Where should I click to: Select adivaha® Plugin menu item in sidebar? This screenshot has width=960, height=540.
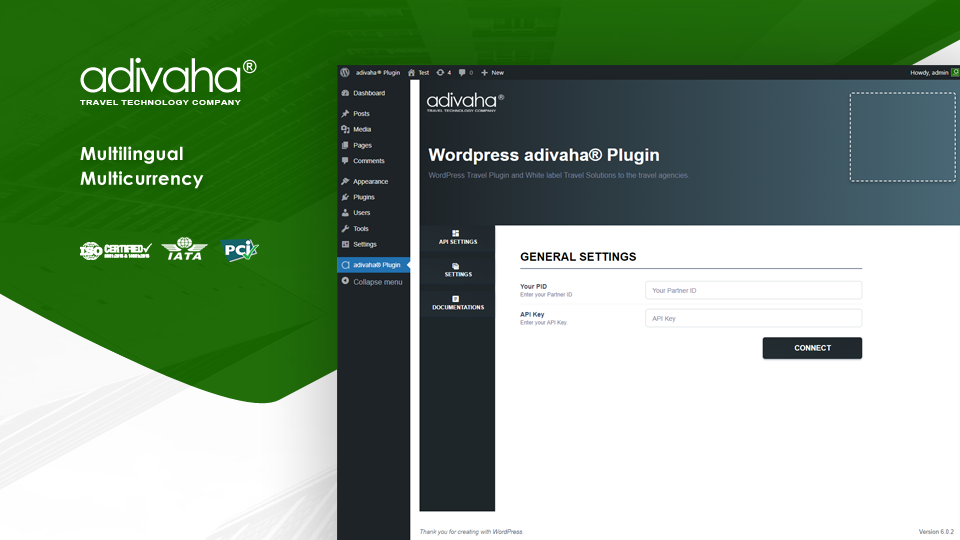[x=373, y=265]
